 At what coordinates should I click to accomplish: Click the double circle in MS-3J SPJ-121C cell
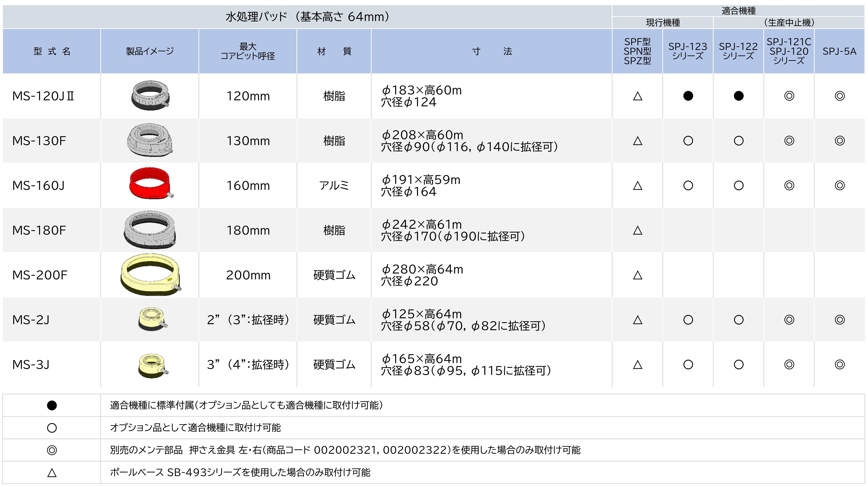pos(789,364)
